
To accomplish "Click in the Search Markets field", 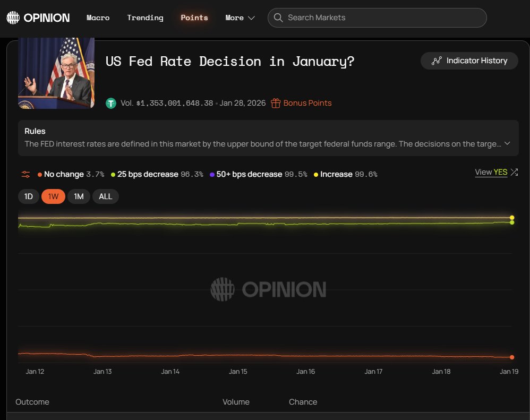I will pyautogui.click(x=377, y=18).
